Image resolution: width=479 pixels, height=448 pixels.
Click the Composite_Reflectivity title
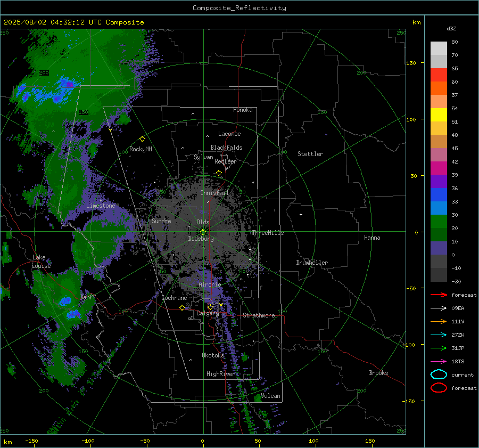tap(239, 8)
